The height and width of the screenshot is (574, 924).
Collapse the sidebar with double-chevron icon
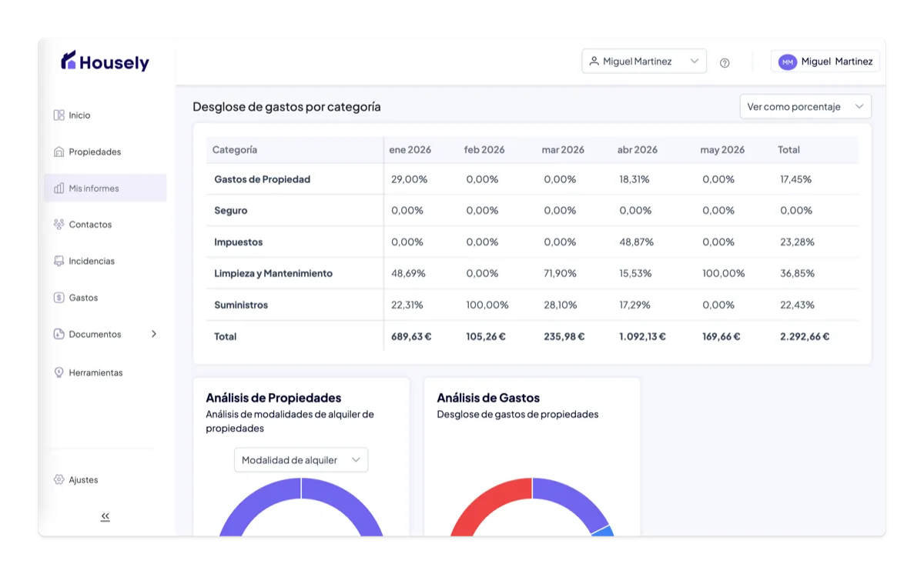tap(105, 516)
